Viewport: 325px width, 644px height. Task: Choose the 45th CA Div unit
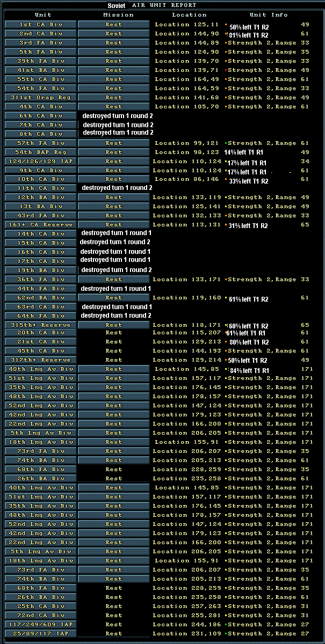pyautogui.click(x=41, y=351)
